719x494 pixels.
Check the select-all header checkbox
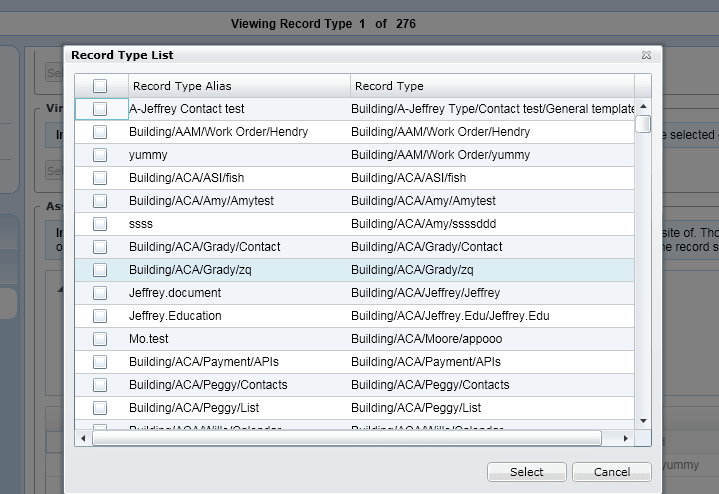[100, 86]
